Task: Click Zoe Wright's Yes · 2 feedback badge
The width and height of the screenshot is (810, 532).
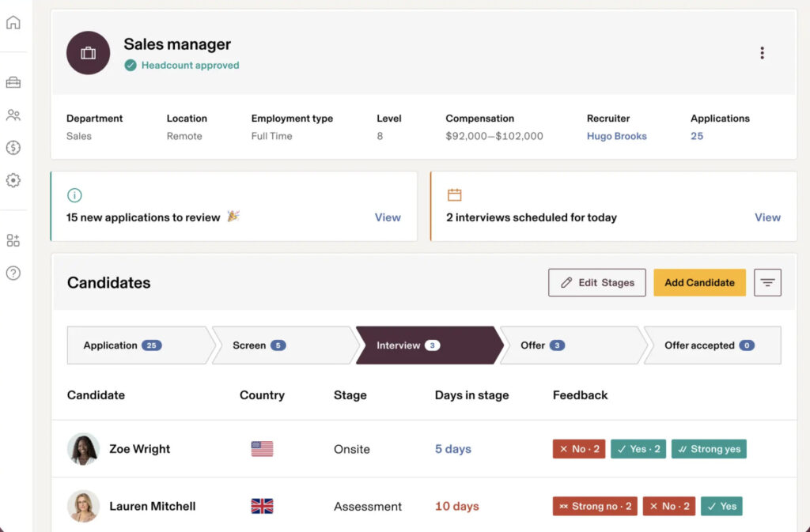Action: pos(638,449)
